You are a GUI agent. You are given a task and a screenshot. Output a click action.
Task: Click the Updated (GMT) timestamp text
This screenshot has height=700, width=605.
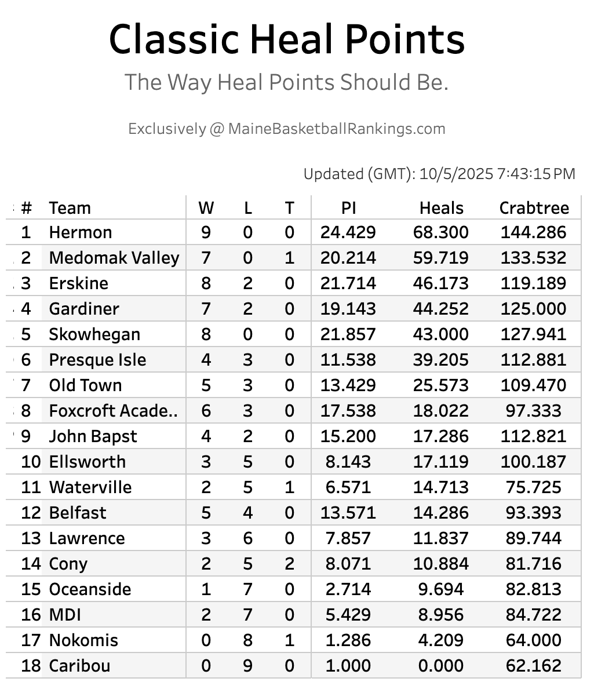click(439, 174)
